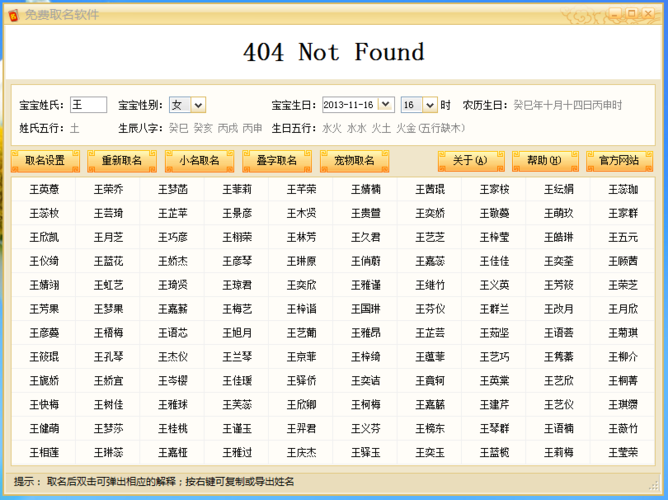668x500 pixels.
Task: Click the 叠字取名 button
Action: [276, 161]
